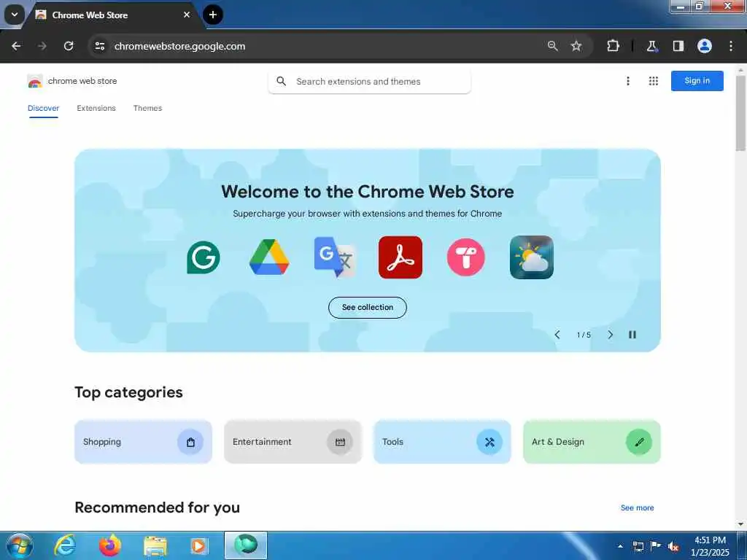Open the Entertainment category card
Screen dimensions: 747x560
tap(293, 442)
